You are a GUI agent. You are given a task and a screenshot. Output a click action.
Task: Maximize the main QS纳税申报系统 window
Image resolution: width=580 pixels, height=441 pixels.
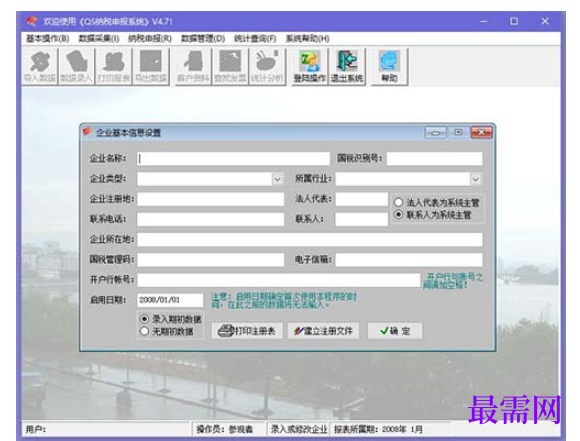coord(514,21)
